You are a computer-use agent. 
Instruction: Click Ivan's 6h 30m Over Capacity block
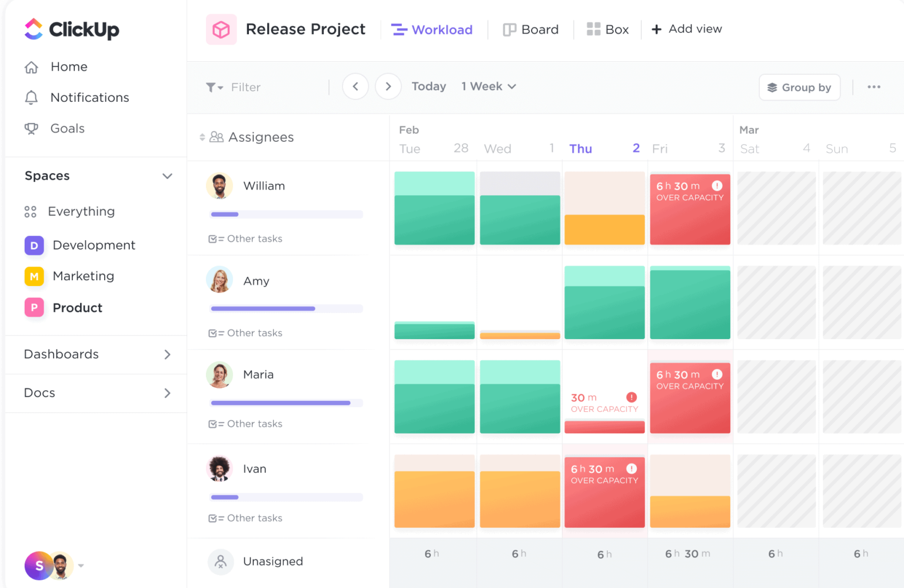click(x=604, y=491)
